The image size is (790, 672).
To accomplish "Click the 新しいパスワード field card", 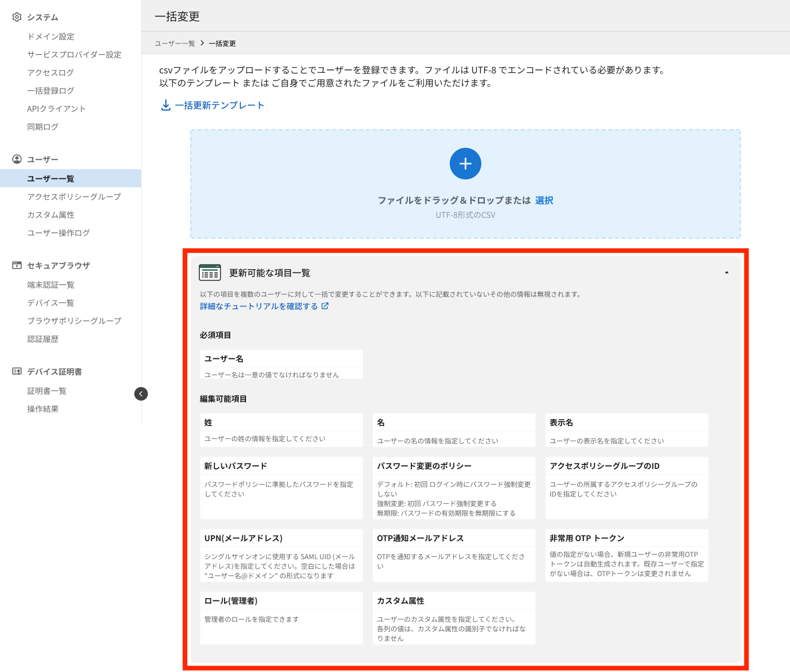I will 282,488.
